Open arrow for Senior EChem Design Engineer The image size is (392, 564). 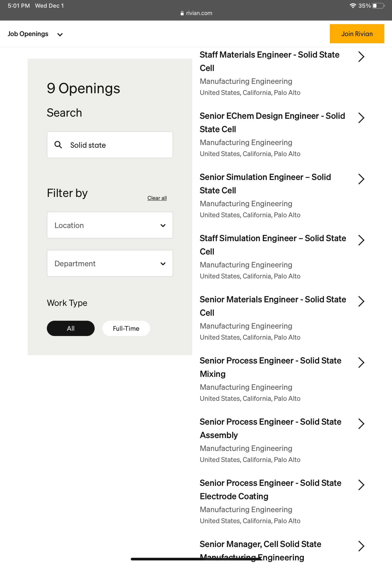tap(361, 118)
